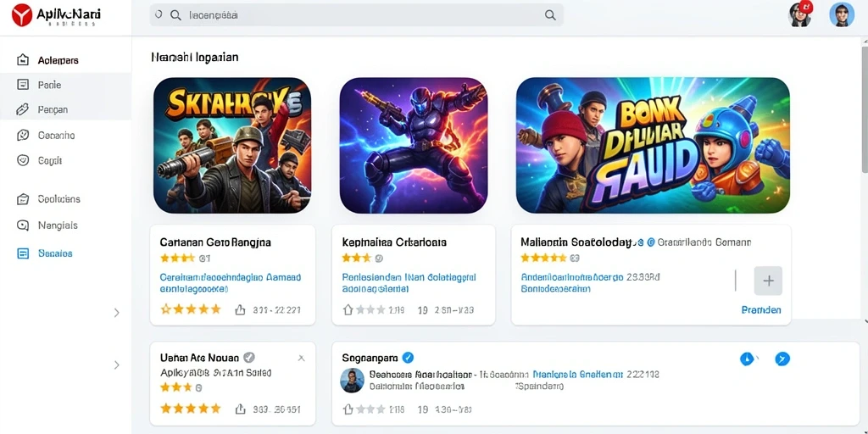The image size is (868, 434).
Task: Open the Maliannin Spatoloday card title
Action: click(576, 242)
